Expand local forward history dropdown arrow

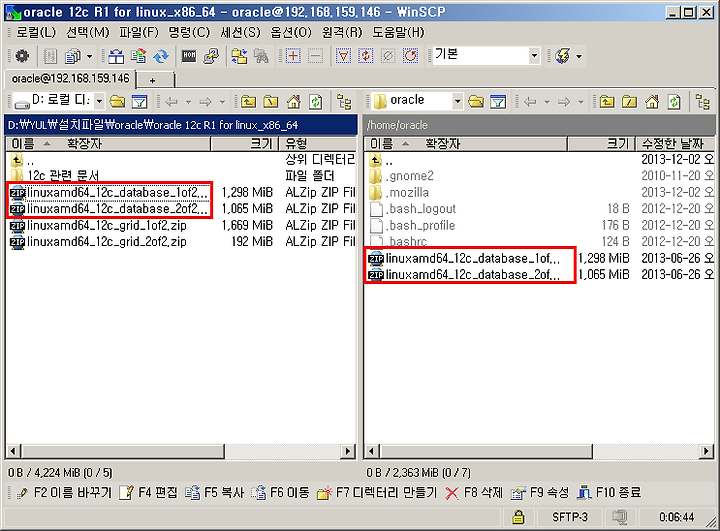coord(222,102)
